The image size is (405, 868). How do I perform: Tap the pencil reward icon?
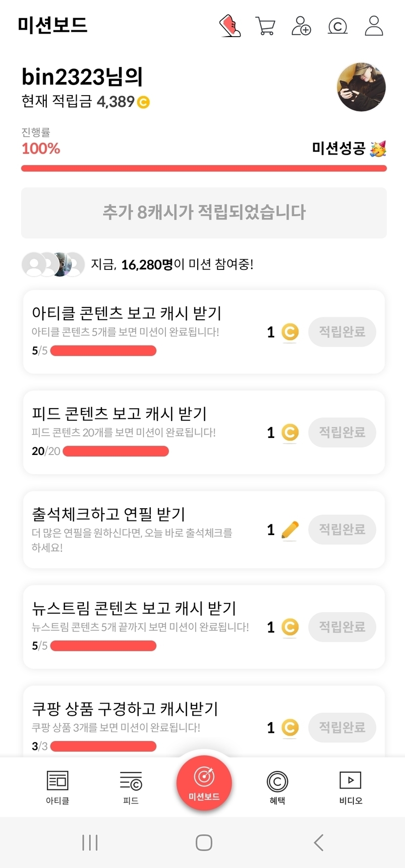pyautogui.click(x=290, y=530)
